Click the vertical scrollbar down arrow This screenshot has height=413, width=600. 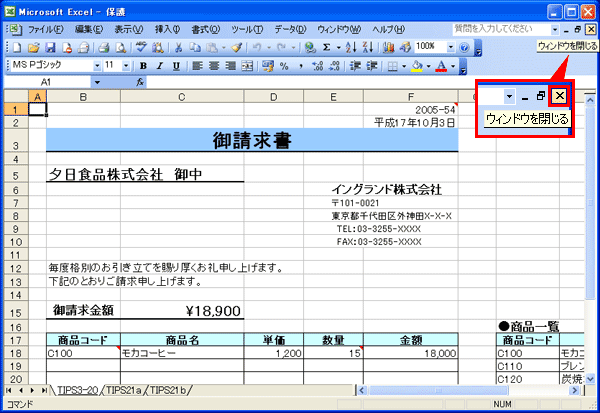click(x=590, y=379)
